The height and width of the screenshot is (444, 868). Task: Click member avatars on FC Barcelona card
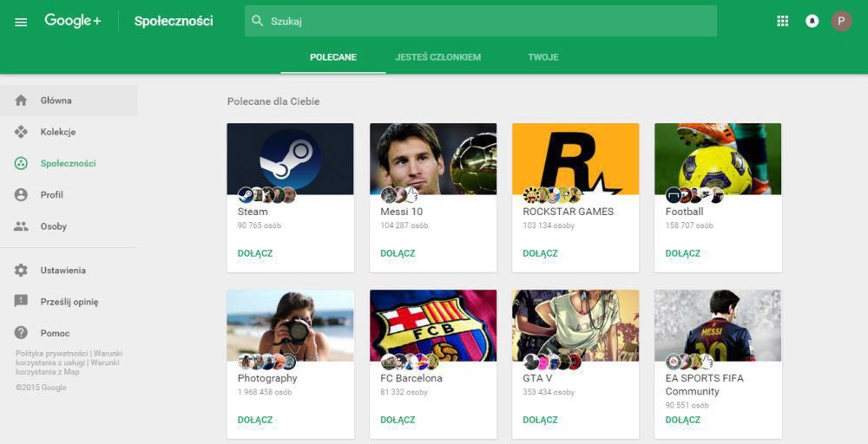point(410,362)
